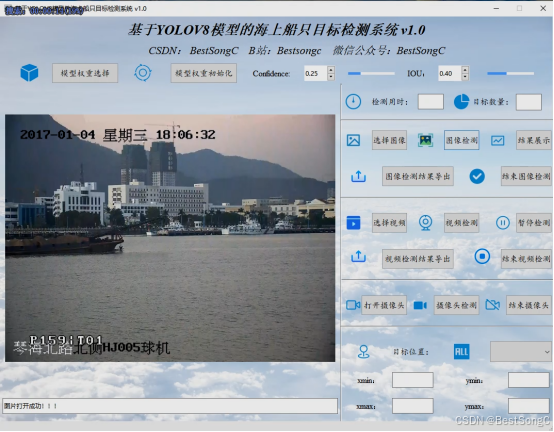Screen dimensions: 554x432
Task: Click the photo icon beside 图像检测
Action: 425,140
